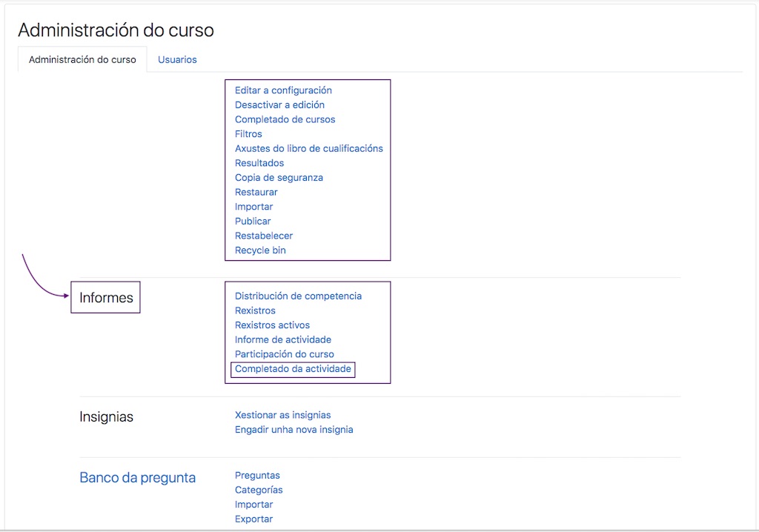Viewport: 759px width, 532px height.
Task: Open Editar a configuración
Action: pos(283,90)
